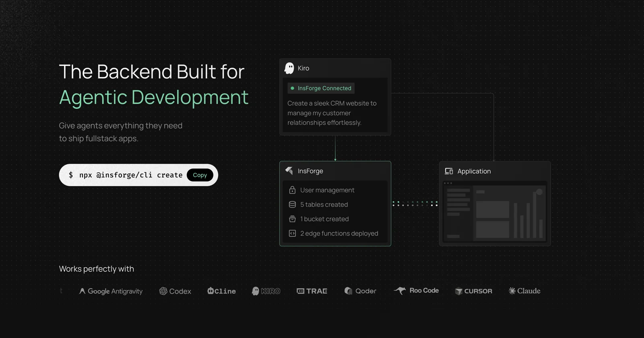Click the database icon beside 5 tables created
644x338 pixels.
pos(292,205)
